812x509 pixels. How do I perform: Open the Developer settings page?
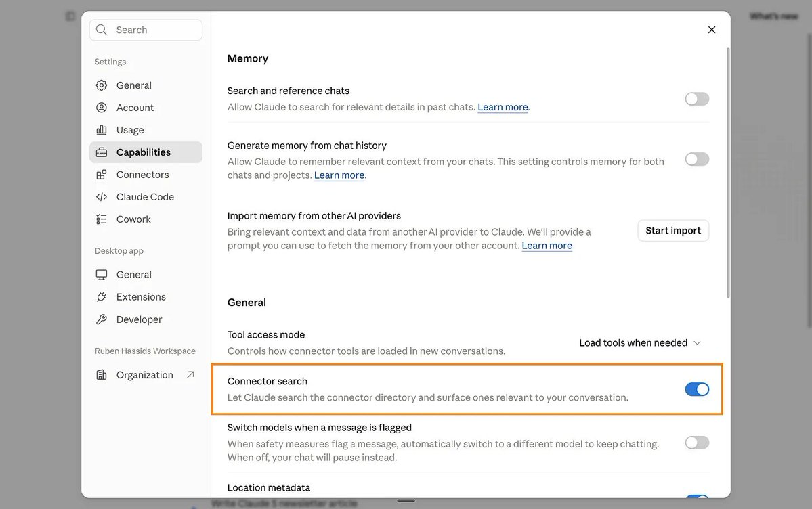tap(146, 319)
